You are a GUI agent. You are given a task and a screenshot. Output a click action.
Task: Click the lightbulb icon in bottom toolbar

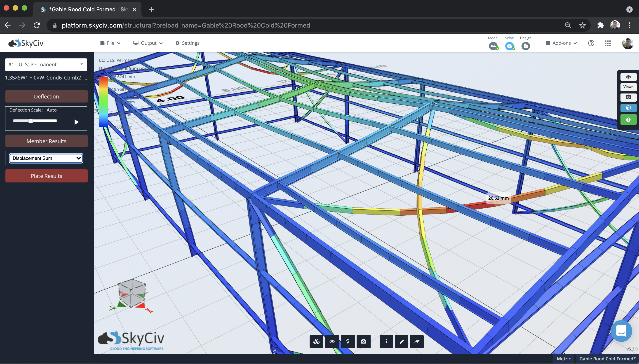[x=348, y=341]
